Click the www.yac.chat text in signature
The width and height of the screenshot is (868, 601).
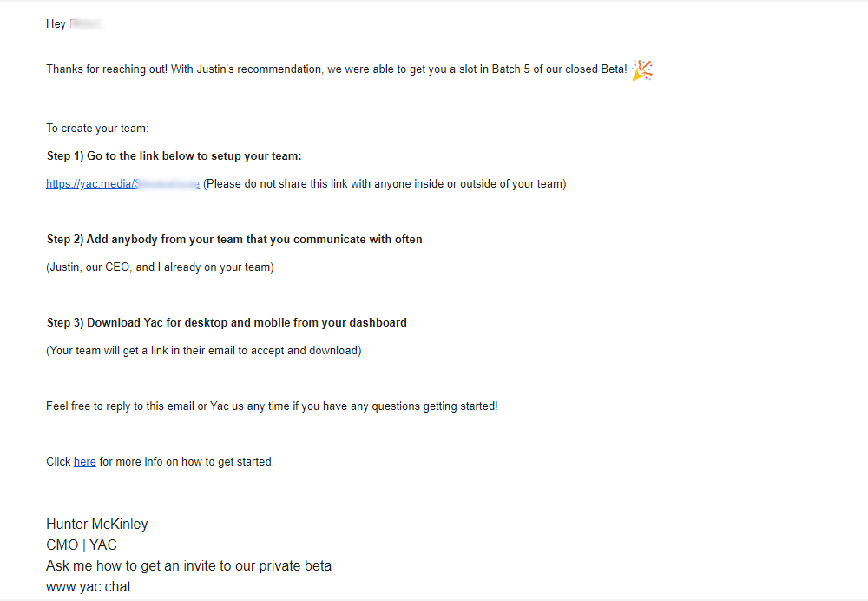coord(89,586)
